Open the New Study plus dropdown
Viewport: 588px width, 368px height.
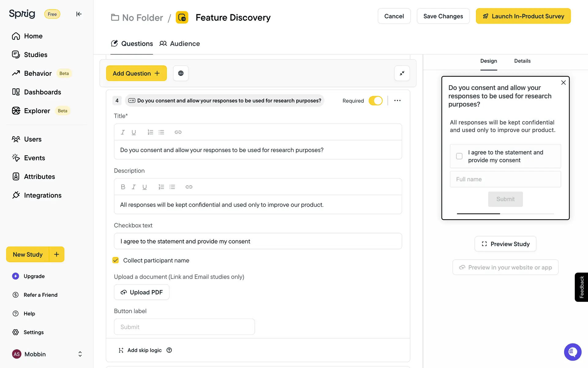pos(57,255)
